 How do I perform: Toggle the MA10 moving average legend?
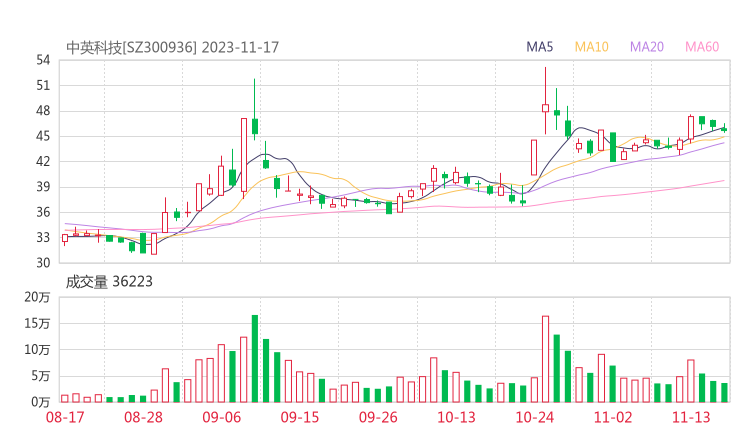[x=591, y=47]
